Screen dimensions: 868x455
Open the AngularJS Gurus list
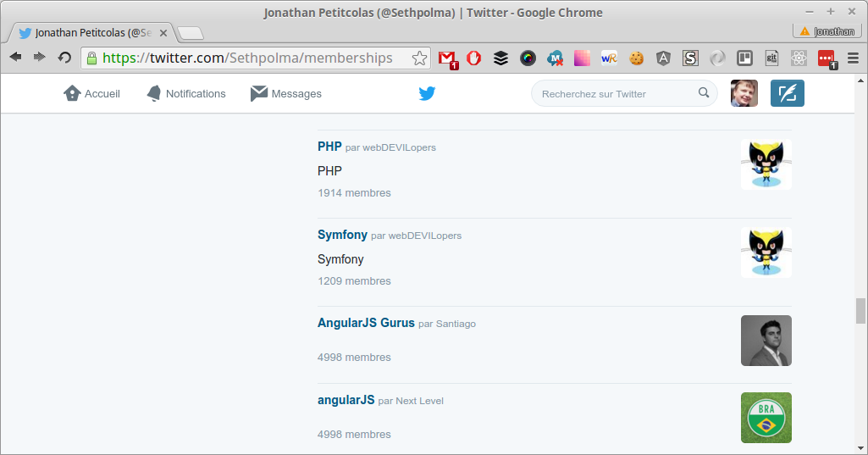click(x=366, y=323)
